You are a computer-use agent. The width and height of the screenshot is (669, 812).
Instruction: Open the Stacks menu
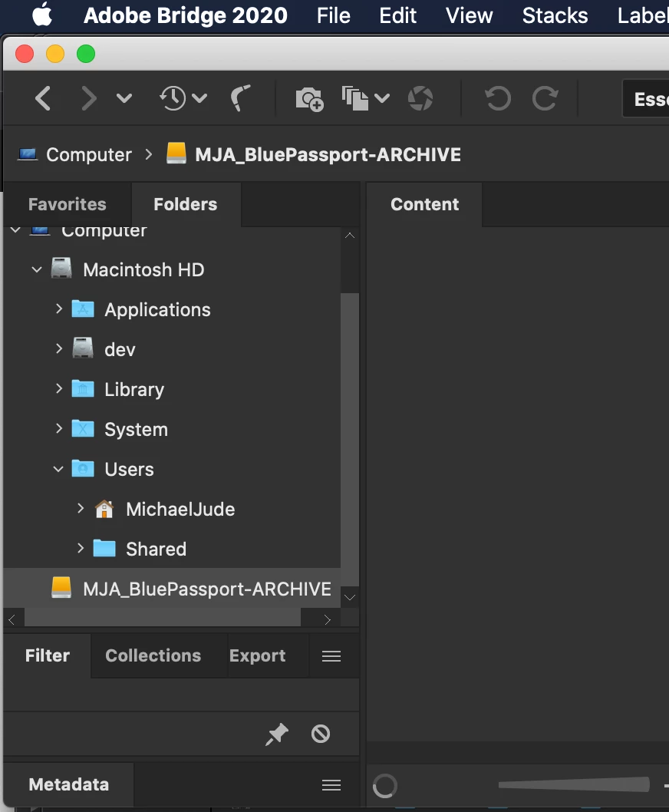pos(555,15)
